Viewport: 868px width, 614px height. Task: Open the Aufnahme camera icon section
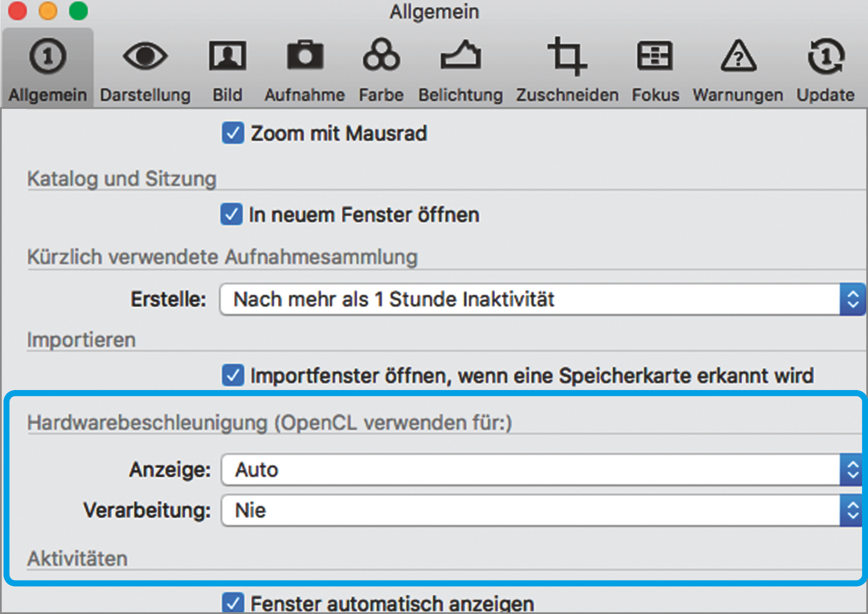coord(305,55)
